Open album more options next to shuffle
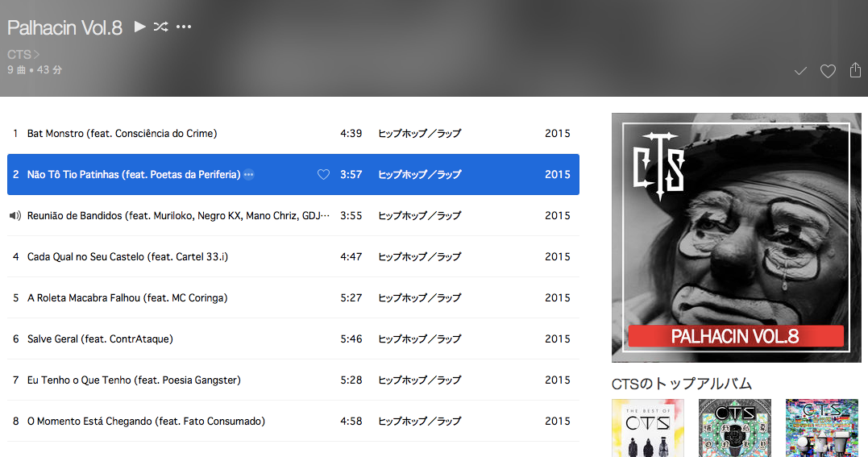 pyautogui.click(x=184, y=27)
